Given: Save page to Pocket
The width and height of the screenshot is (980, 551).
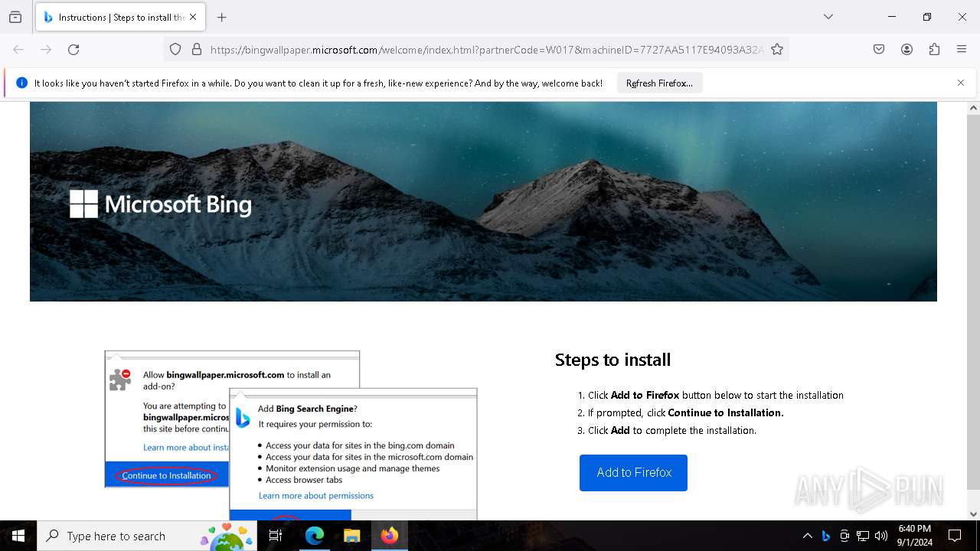Looking at the screenshot, I should 879,50.
